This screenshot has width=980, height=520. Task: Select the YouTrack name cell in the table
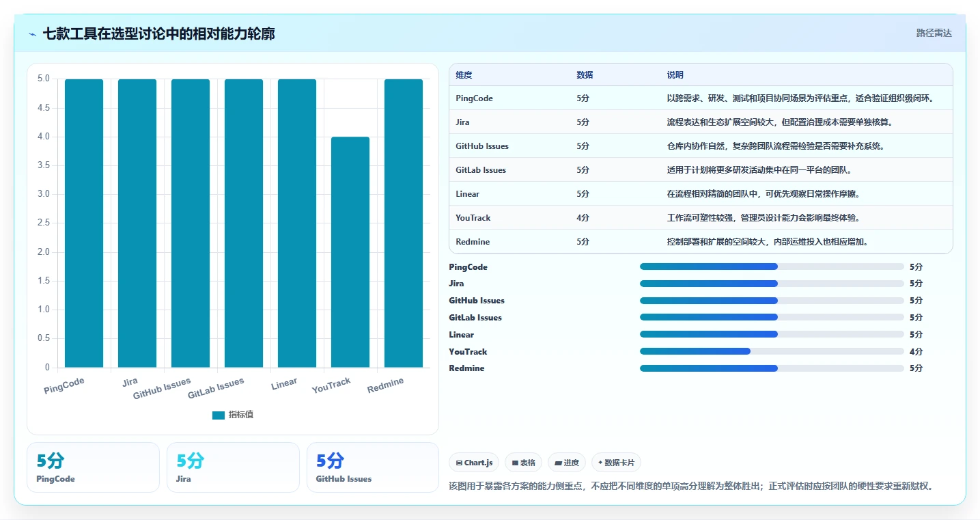[473, 218]
